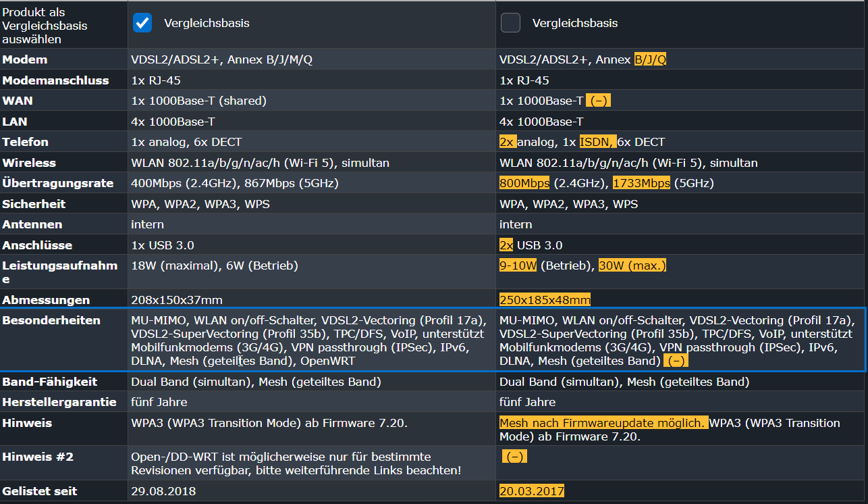Select the 'Leistungsaufnahme' row label

point(60,272)
